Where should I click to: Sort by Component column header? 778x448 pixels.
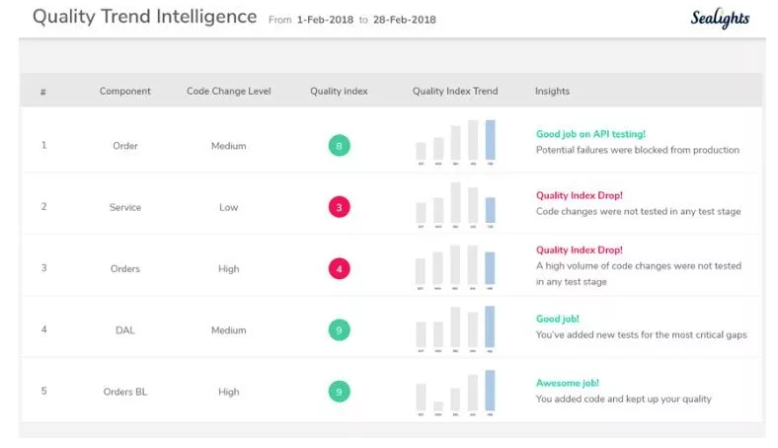pos(125,91)
